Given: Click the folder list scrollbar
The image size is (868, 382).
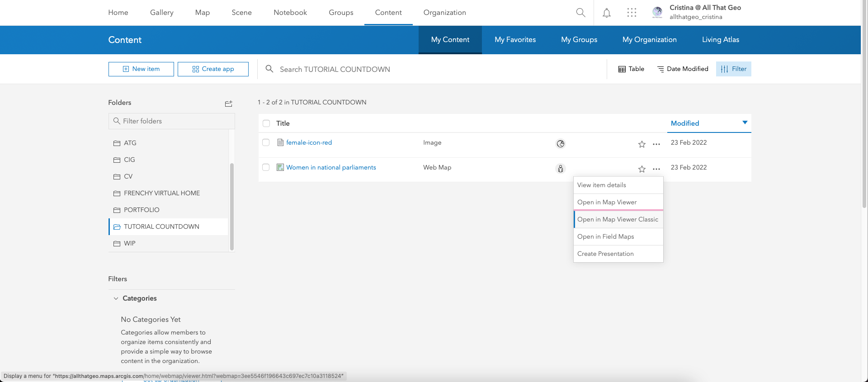Looking at the screenshot, I should click(232, 206).
